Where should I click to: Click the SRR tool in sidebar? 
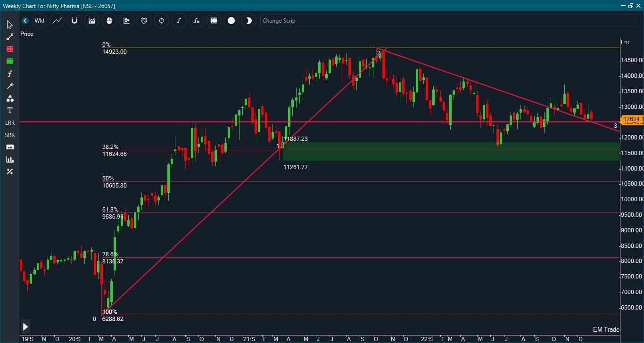[9, 135]
